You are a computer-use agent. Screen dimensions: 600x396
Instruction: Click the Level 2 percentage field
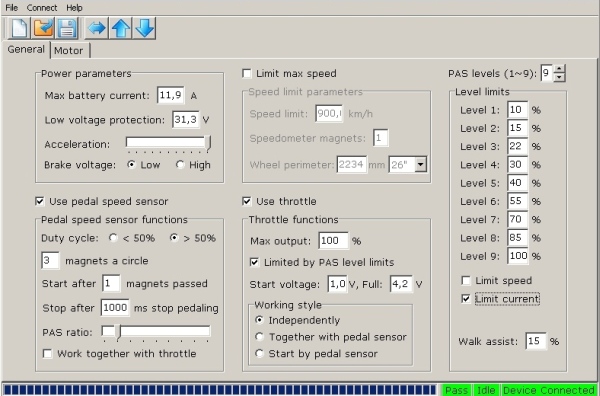click(x=518, y=128)
